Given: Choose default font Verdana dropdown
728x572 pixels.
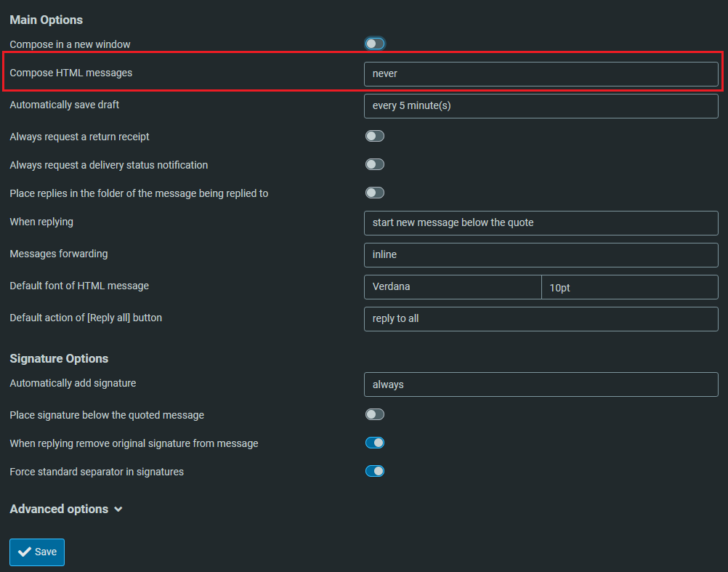Looking at the screenshot, I should (x=452, y=286).
